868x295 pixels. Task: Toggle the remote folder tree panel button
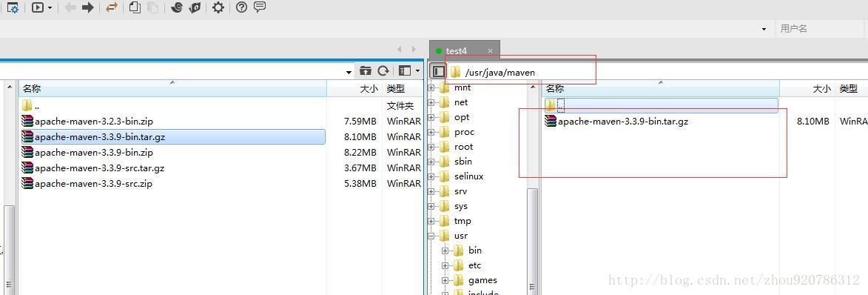click(438, 72)
